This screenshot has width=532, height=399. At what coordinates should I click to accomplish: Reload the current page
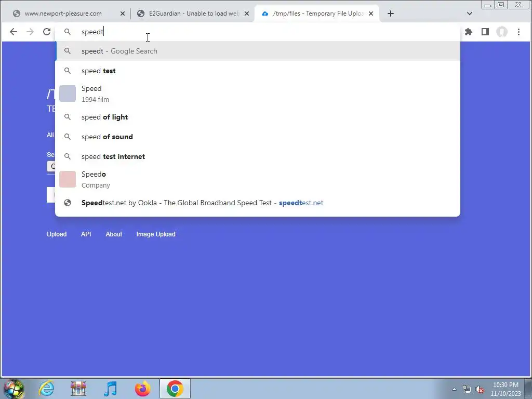47,32
